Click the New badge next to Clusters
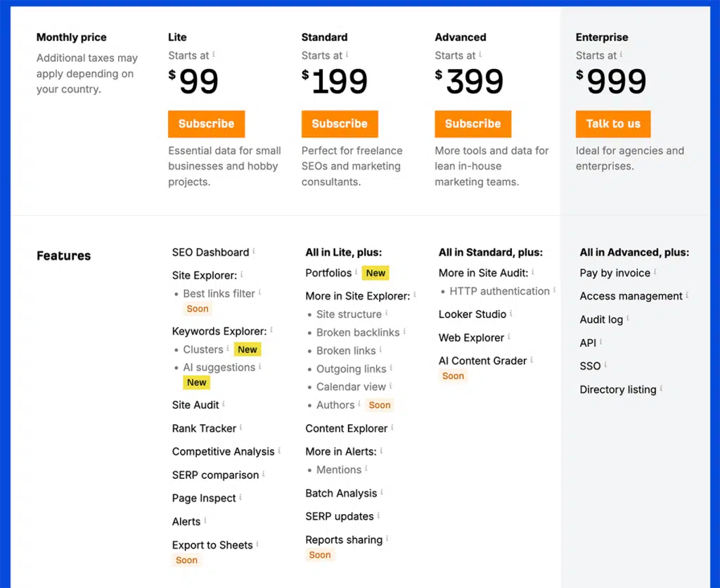The width and height of the screenshot is (720, 588). (247, 349)
